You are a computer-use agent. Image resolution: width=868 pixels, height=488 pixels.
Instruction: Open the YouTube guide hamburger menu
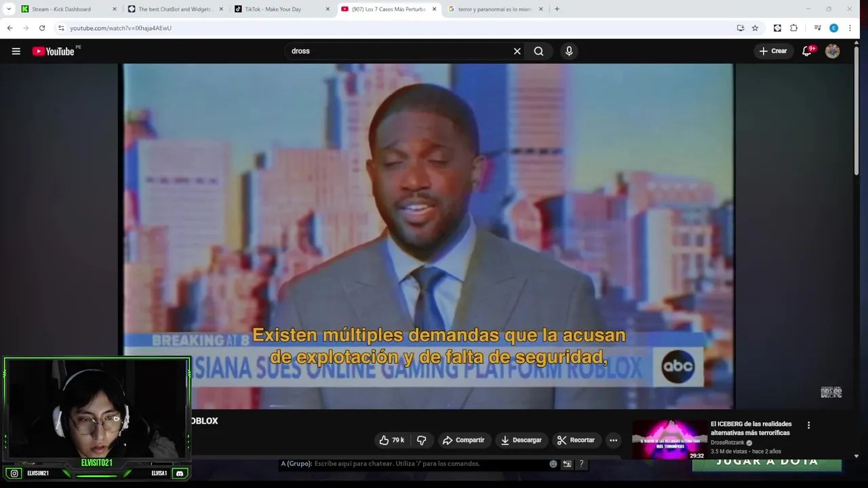pyautogui.click(x=16, y=51)
